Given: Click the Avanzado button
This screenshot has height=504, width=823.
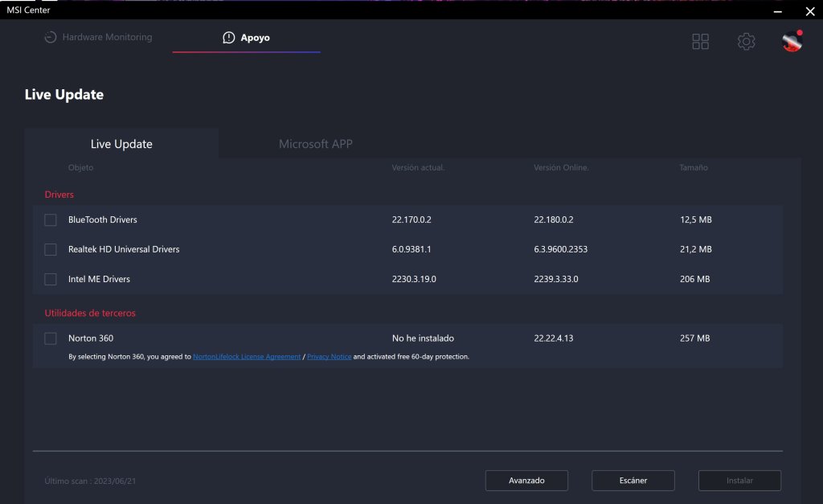Looking at the screenshot, I should point(526,481).
